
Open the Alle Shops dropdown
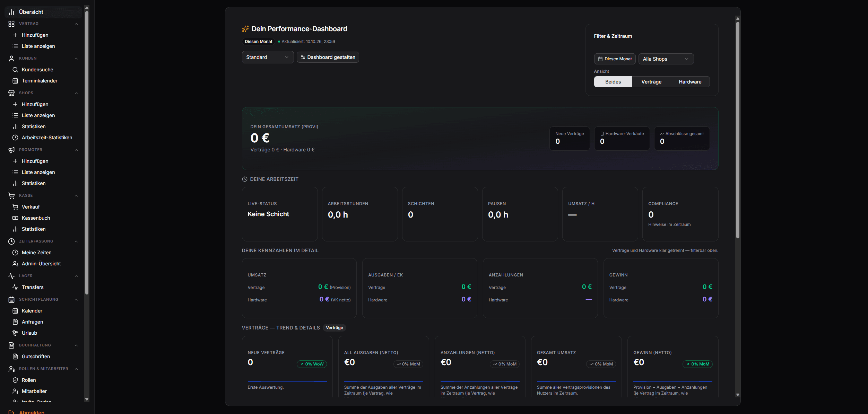coord(666,59)
